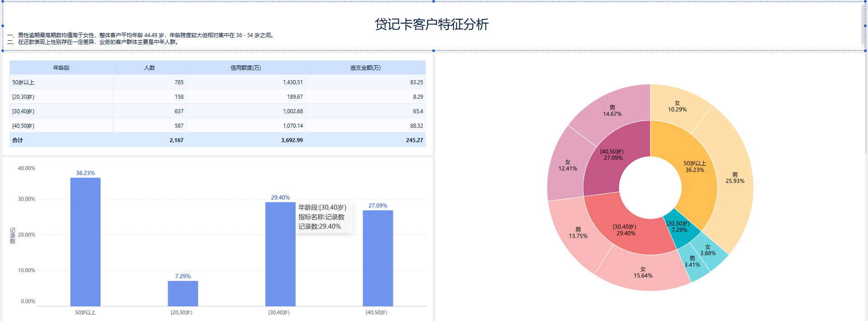
Task: Select the 信用额度(万) column header
Action: (x=245, y=68)
